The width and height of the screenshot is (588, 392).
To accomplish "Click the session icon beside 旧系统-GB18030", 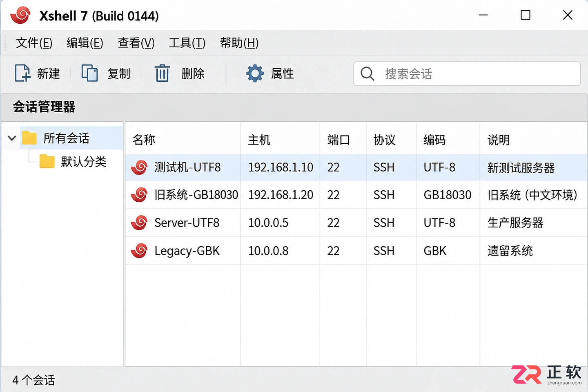I will 139,195.
